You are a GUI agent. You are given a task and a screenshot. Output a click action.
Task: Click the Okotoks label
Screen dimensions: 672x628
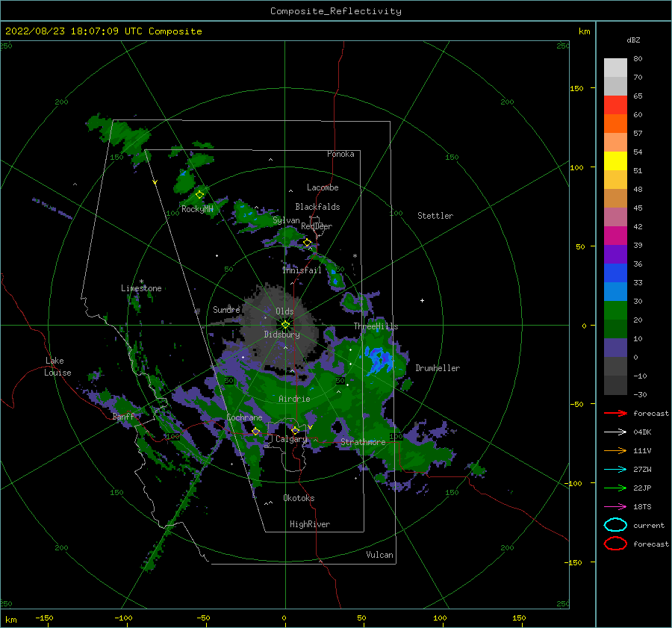point(299,498)
